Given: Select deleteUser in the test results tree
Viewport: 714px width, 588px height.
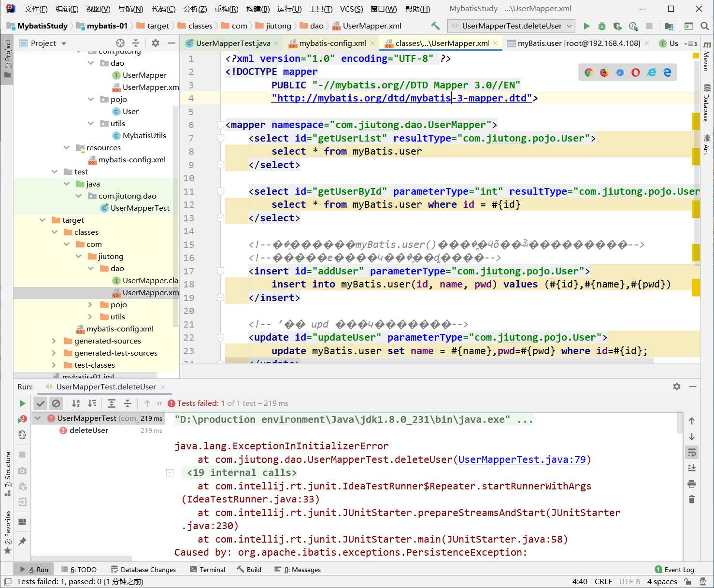Looking at the screenshot, I should click(x=89, y=430).
